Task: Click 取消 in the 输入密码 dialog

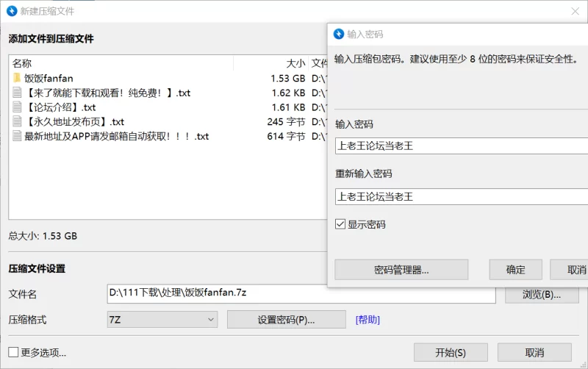Action: (x=569, y=270)
